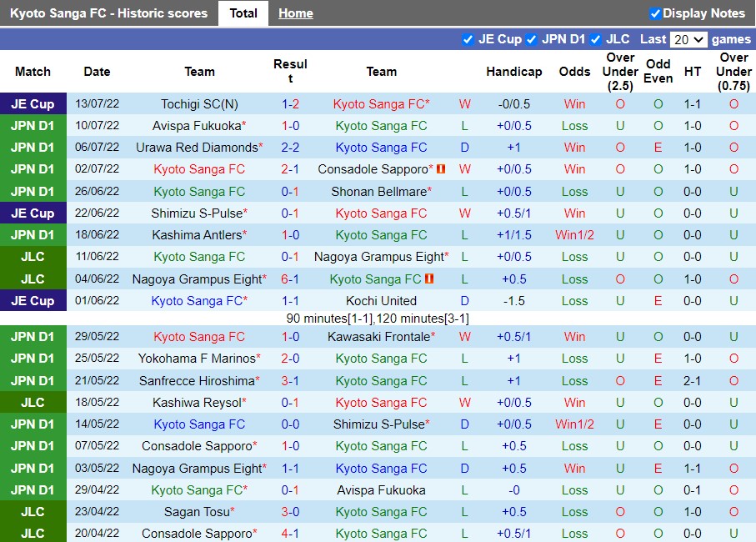This screenshot has height=542, width=756.
Task: Uncheck the JE Cup filter
Action: coord(469,38)
